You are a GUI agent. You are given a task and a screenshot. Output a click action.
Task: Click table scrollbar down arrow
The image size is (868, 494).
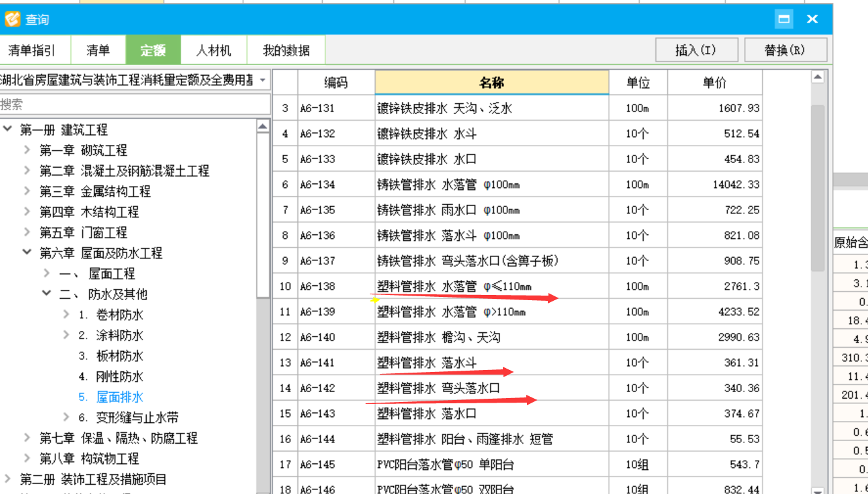[x=818, y=490]
